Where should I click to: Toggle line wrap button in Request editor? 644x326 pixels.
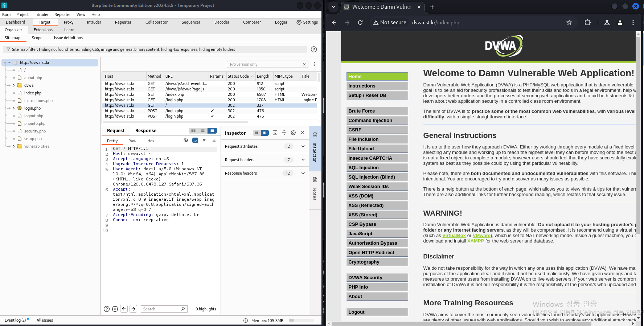195,140
